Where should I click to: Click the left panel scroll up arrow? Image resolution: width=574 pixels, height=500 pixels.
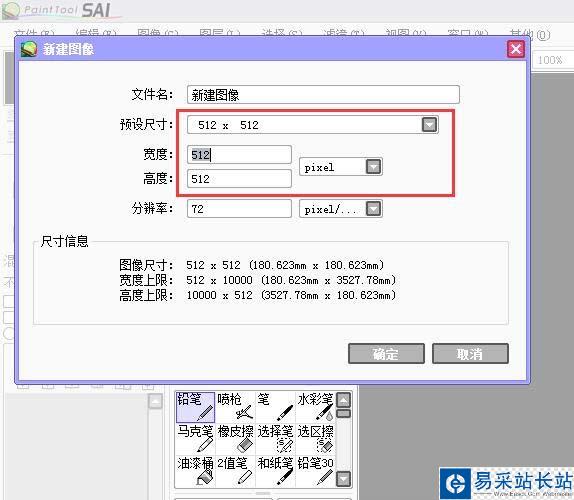tap(156, 401)
